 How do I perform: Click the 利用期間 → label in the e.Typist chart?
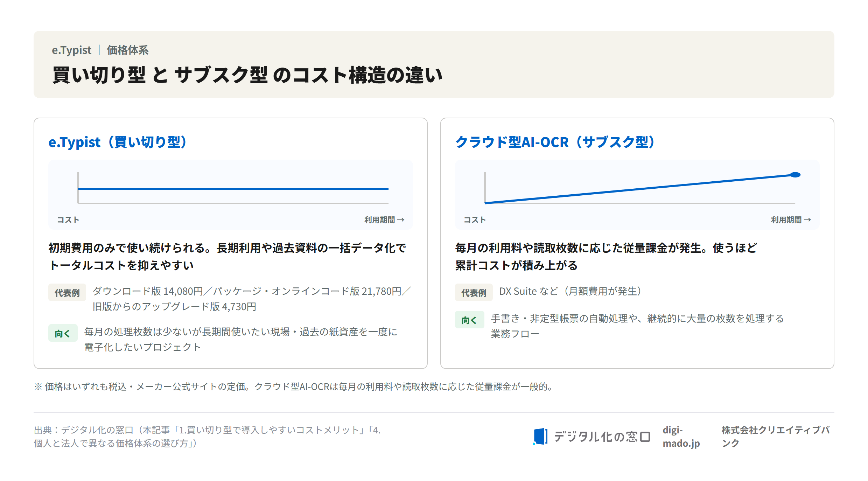384,220
